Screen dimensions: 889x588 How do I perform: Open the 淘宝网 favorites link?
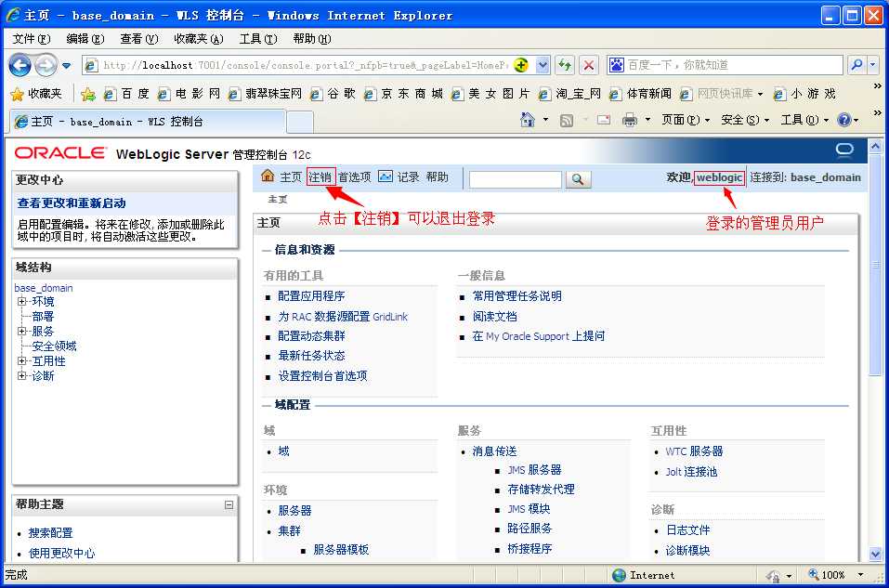[569, 94]
